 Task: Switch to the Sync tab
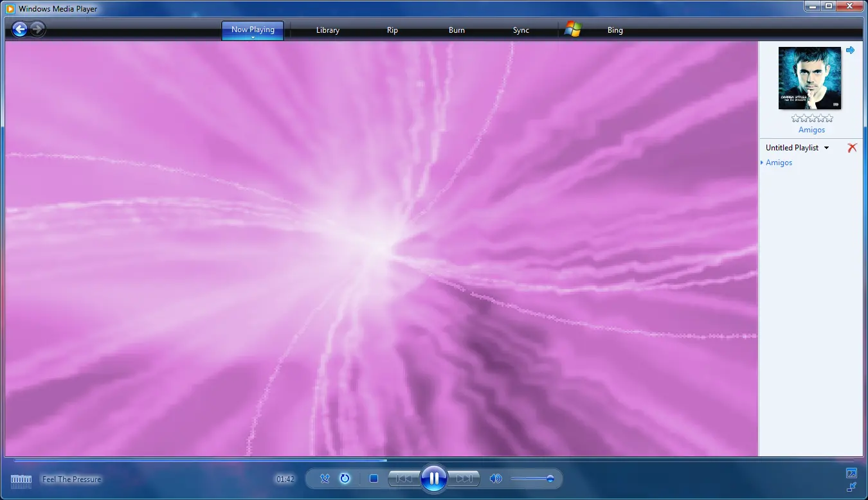pos(521,30)
